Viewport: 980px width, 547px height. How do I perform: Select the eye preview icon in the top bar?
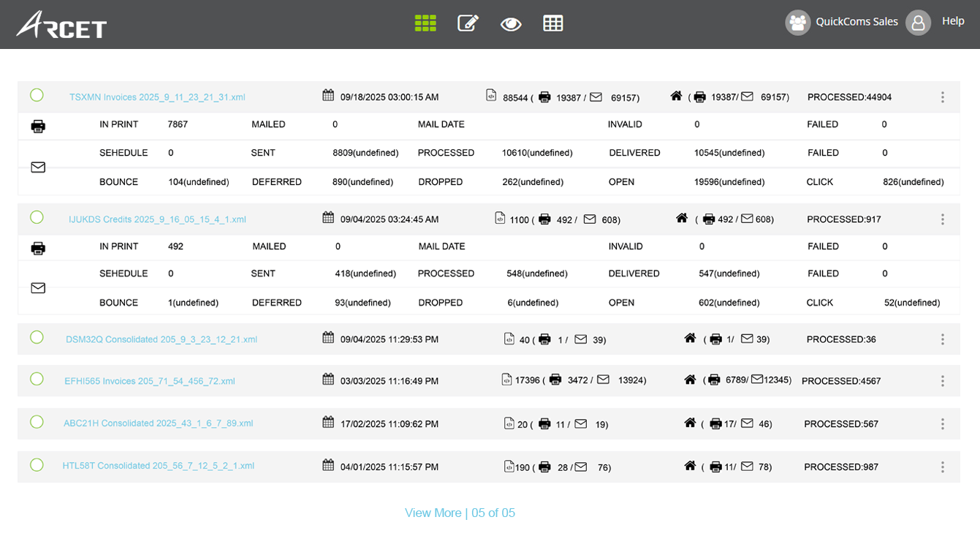pos(511,23)
